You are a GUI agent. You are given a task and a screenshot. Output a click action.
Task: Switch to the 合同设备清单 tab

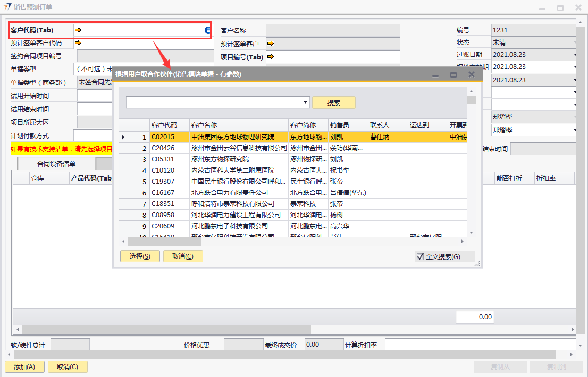[56, 164]
